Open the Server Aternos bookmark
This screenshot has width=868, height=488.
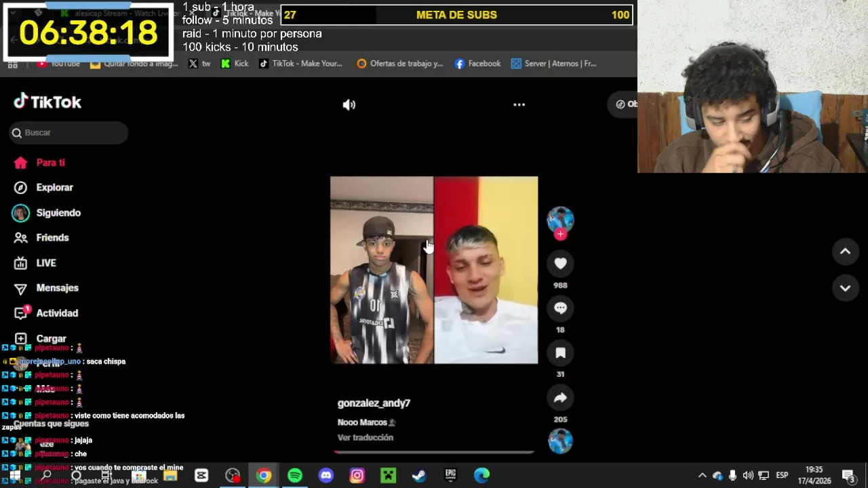click(553, 64)
